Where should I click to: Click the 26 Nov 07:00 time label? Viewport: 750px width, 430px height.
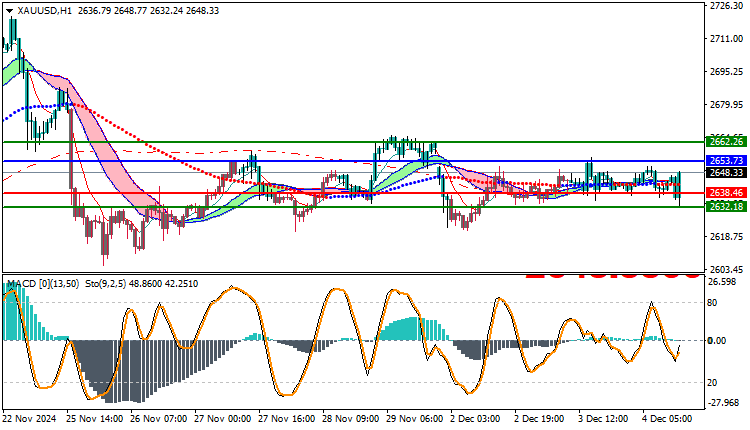coord(158,419)
